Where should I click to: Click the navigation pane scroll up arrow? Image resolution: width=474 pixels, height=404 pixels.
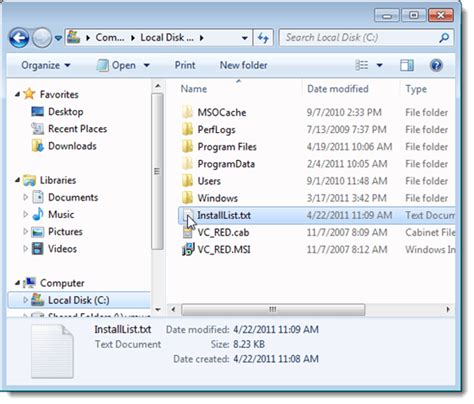[x=158, y=86]
